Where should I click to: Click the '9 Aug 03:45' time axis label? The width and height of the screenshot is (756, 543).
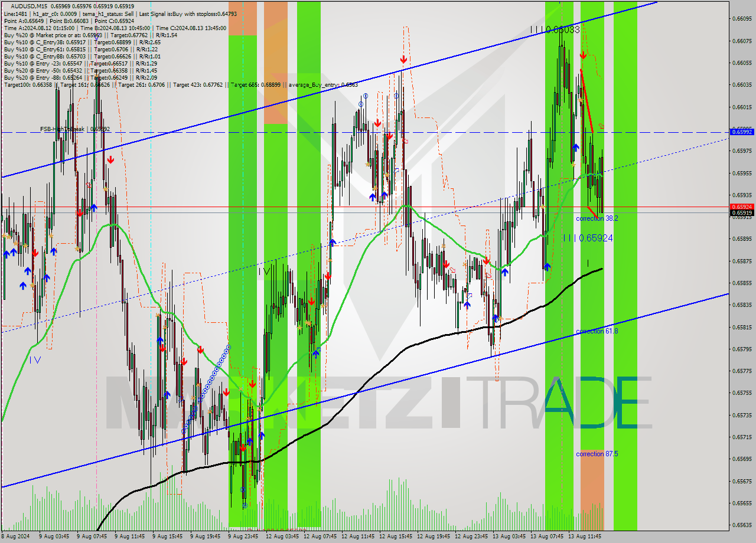coord(54,537)
